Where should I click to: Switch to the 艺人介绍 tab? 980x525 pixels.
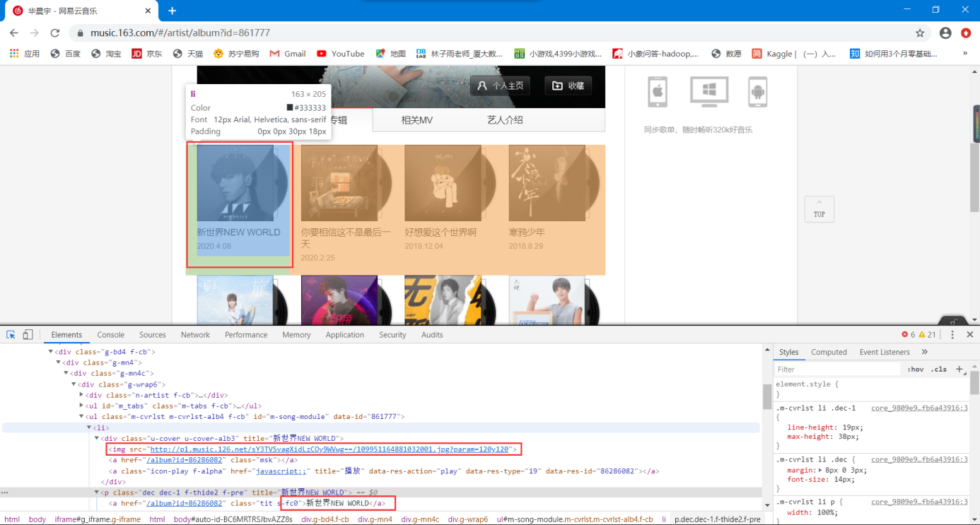[x=505, y=120]
